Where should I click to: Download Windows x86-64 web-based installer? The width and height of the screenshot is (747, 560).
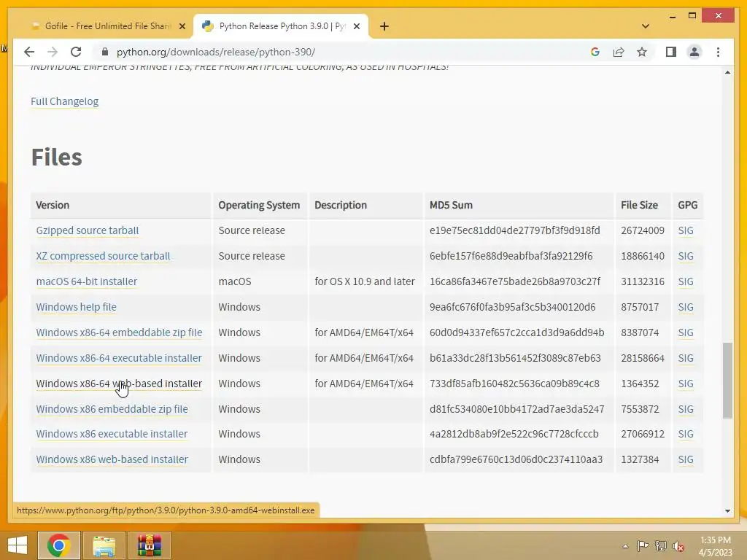(x=119, y=384)
